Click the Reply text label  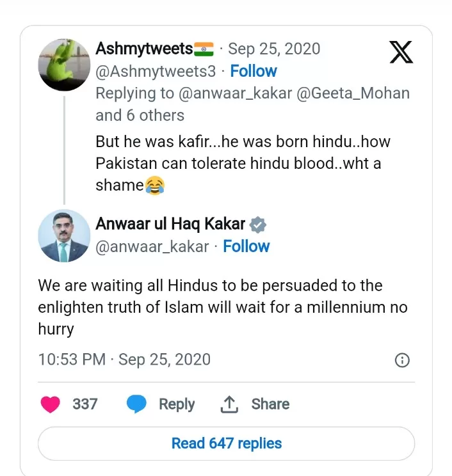pos(177,404)
